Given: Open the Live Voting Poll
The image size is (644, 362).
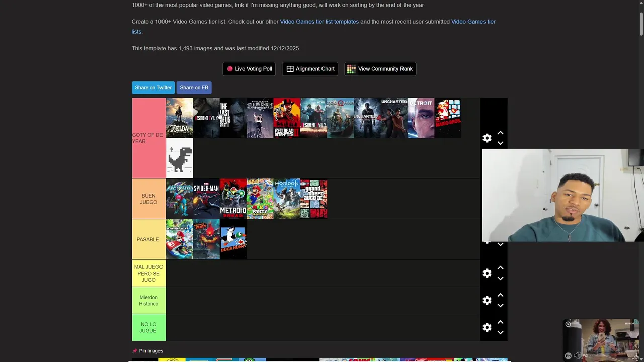Looking at the screenshot, I should (249, 69).
